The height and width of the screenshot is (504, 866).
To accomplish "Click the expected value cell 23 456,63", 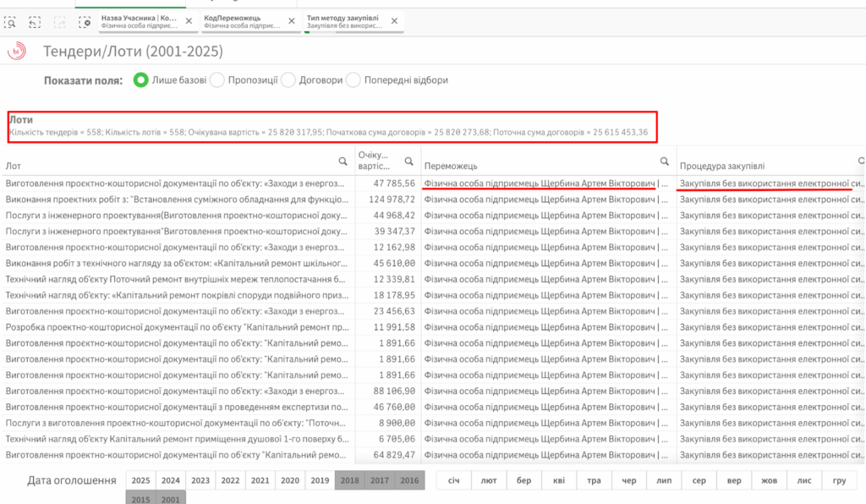I will [x=387, y=311].
